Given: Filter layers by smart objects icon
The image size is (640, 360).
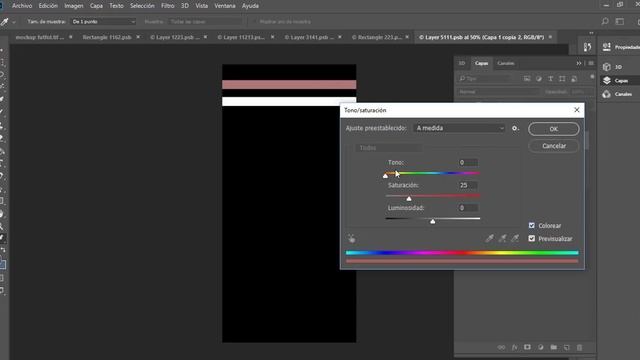Looking at the screenshot, I should [x=574, y=78].
